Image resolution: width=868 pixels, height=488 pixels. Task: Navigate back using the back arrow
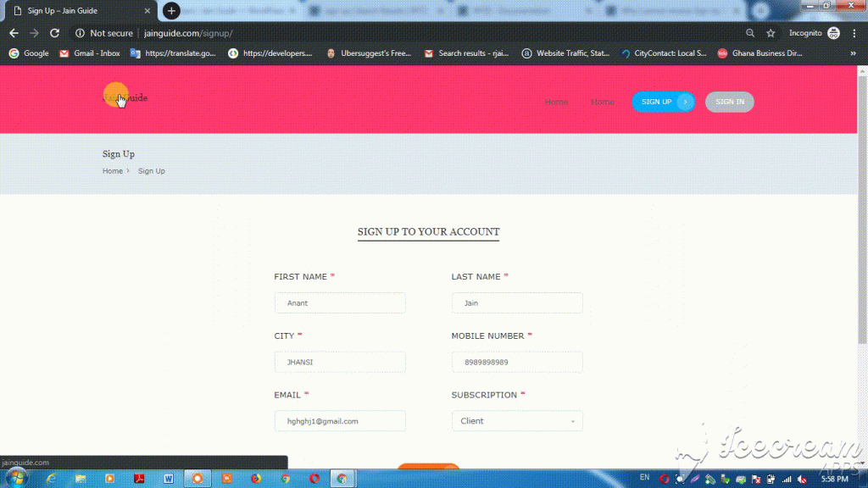pos(13,33)
